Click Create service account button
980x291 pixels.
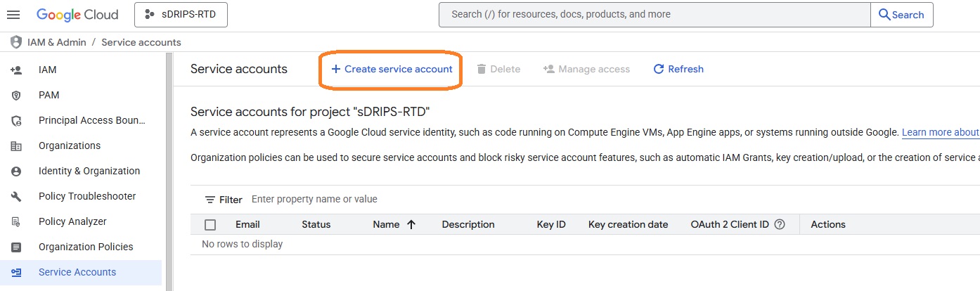click(x=392, y=69)
